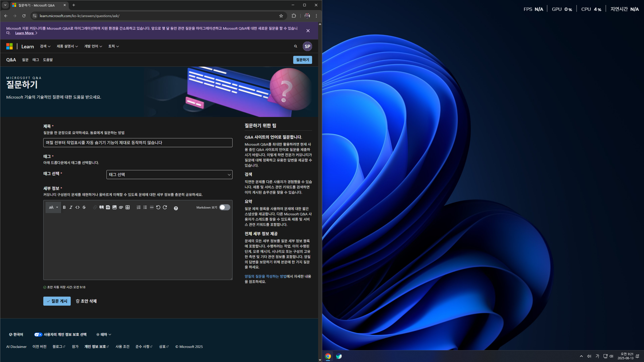The height and width of the screenshot is (362, 644).
Task: Click the site search magnifier icon
Action: [295, 46]
